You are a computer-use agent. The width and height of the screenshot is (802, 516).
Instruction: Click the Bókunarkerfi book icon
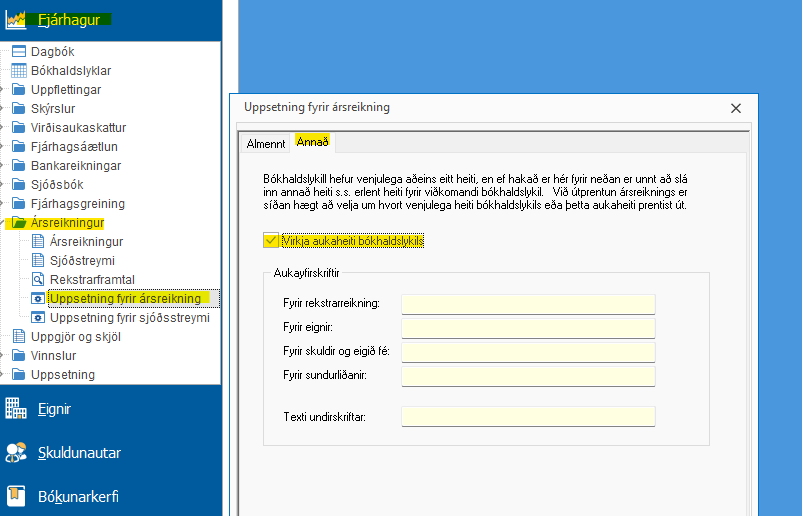[x=16, y=496]
